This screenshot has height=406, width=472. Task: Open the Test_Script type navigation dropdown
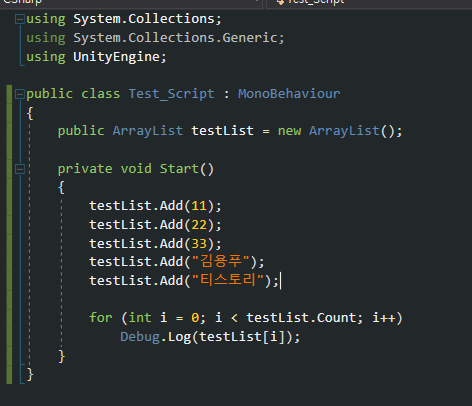(x=369, y=3)
